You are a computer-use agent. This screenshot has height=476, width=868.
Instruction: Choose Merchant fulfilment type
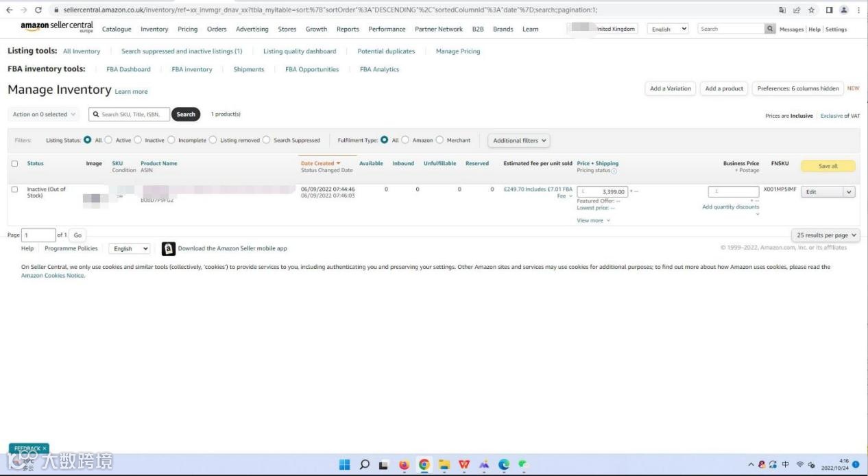tap(439, 140)
